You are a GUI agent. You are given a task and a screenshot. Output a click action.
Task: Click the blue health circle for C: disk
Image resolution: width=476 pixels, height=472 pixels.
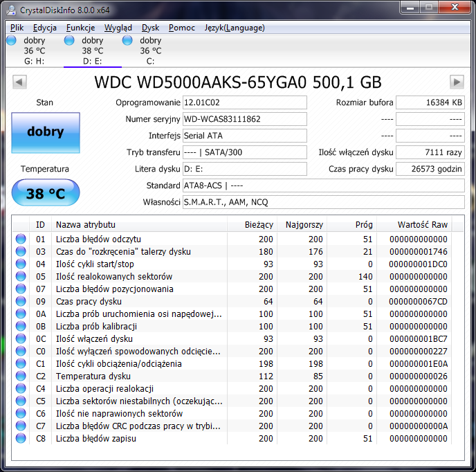coord(127,40)
